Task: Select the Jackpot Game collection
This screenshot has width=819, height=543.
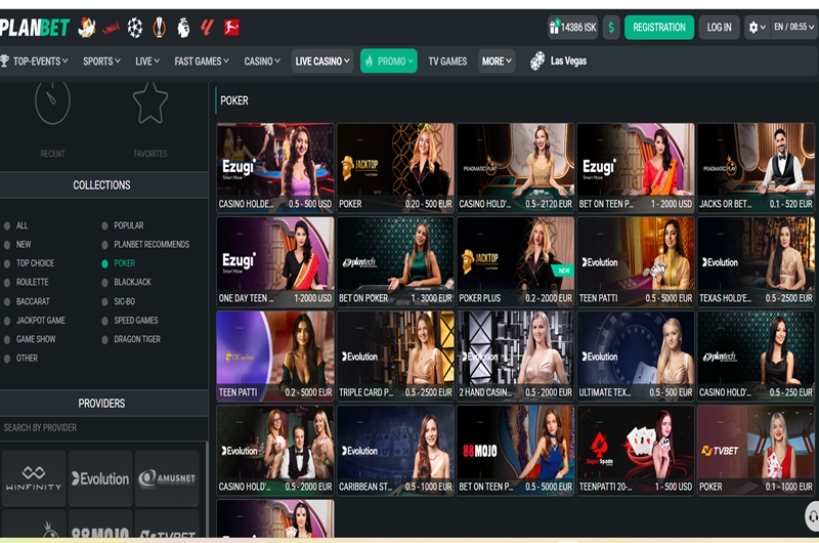Action: (x=34, y=320)
